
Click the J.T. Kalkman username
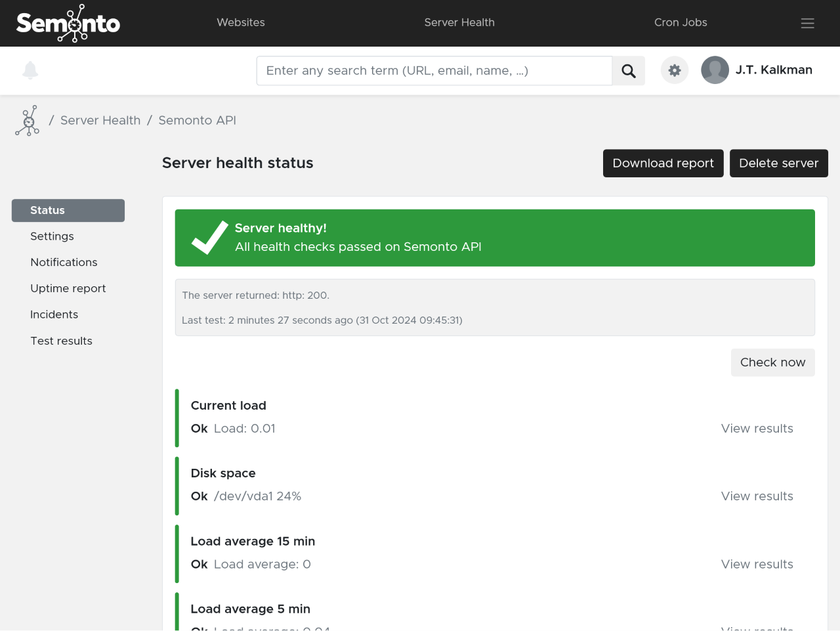[774, 70]
